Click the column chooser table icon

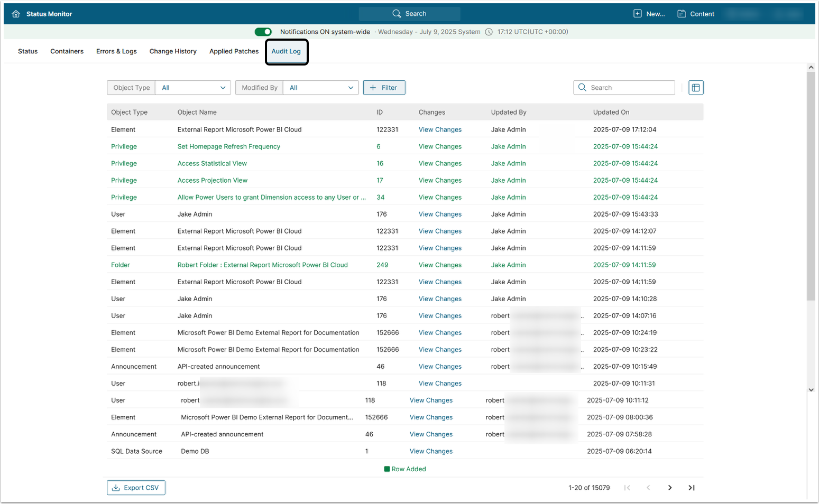click(696, 88)
